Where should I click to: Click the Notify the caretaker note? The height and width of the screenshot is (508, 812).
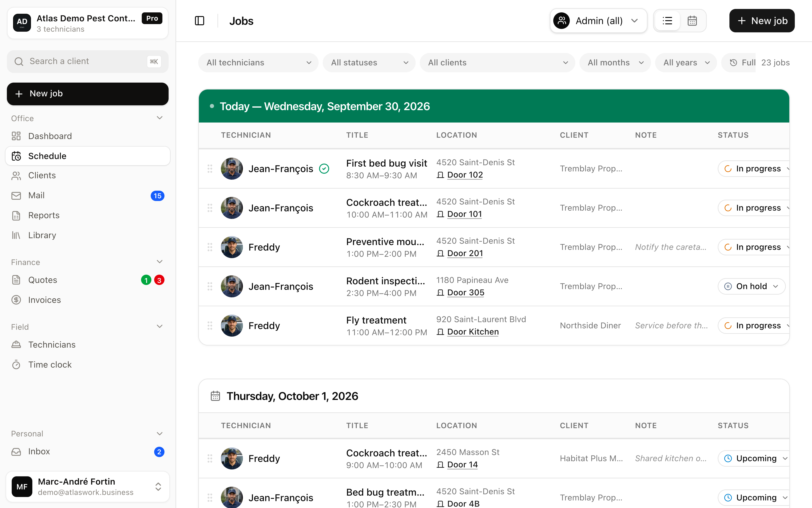click(x=671, y=247)
